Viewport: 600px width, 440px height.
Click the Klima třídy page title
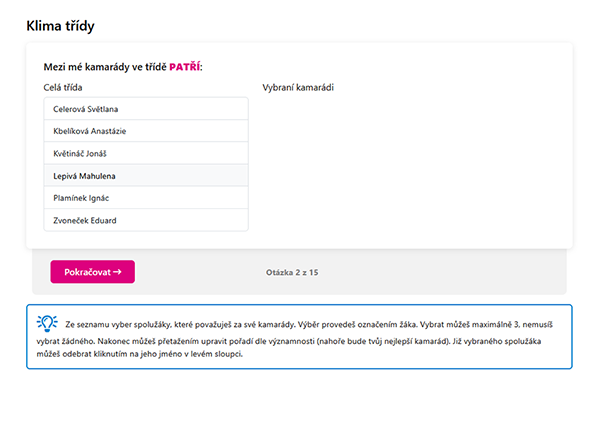coord(60,26)
